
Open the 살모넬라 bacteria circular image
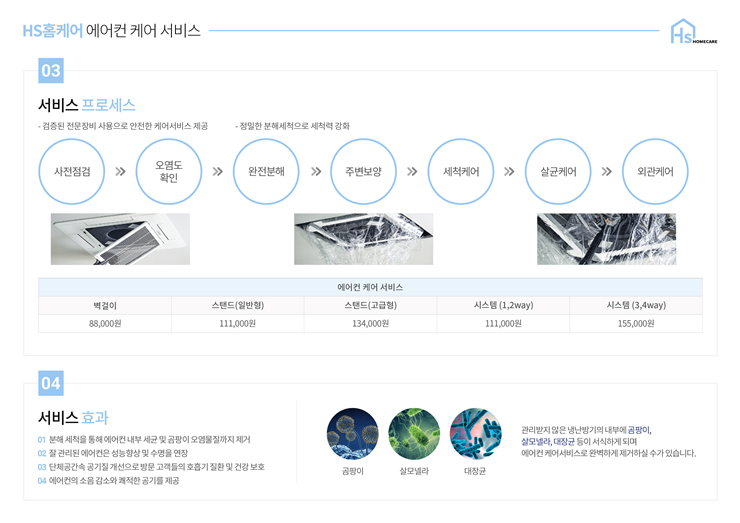point(414,433)
